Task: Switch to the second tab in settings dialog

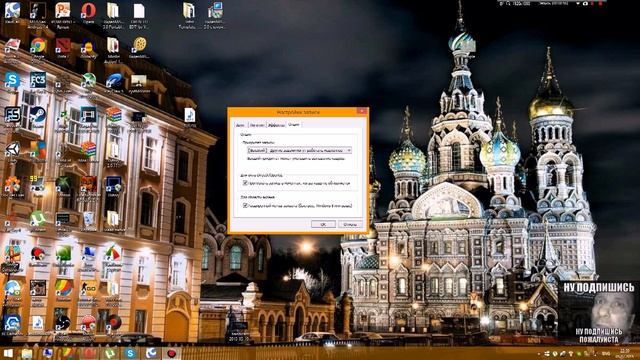Action: 257,125
